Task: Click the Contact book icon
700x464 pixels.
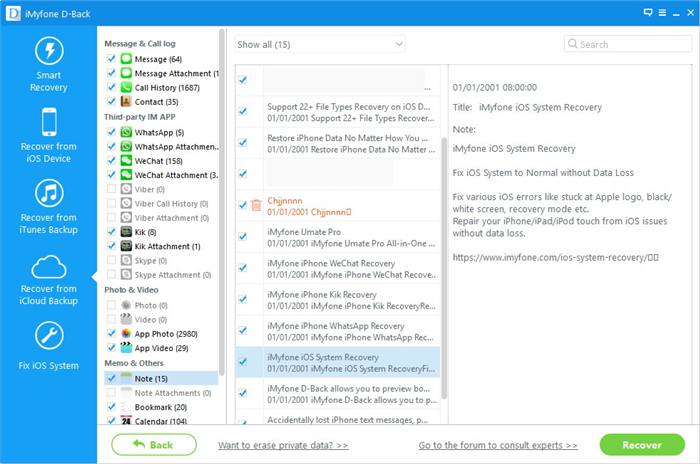Action: [x=126, y=102]
